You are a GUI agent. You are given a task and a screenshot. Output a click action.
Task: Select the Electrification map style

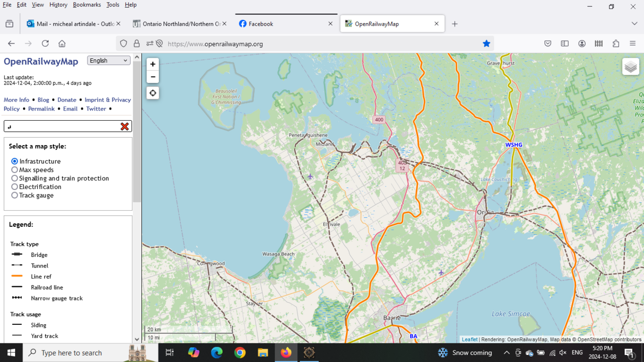tap(15, 187)
